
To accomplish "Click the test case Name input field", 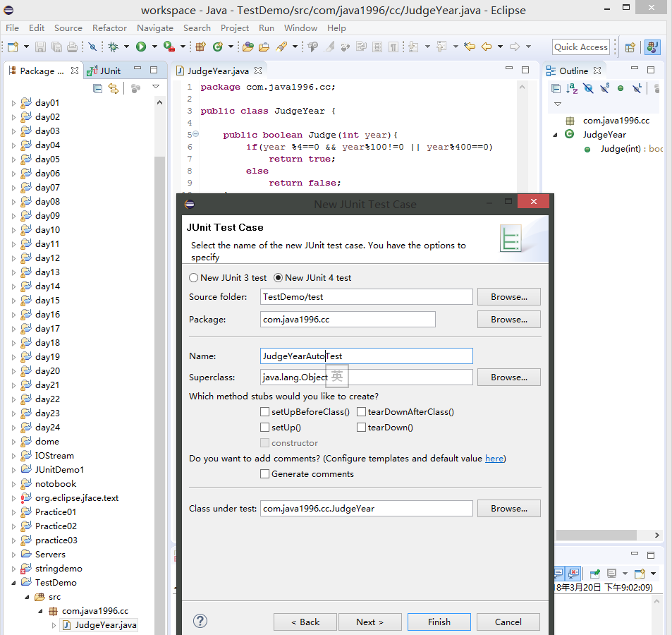I will pyautogui.click(x=366, y=356).
